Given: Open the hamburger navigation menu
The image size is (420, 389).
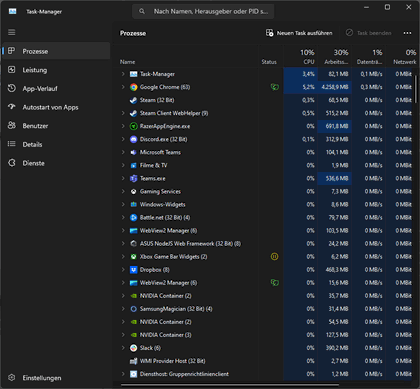Looking at the screenshot, I should click(x=12, y=32).
